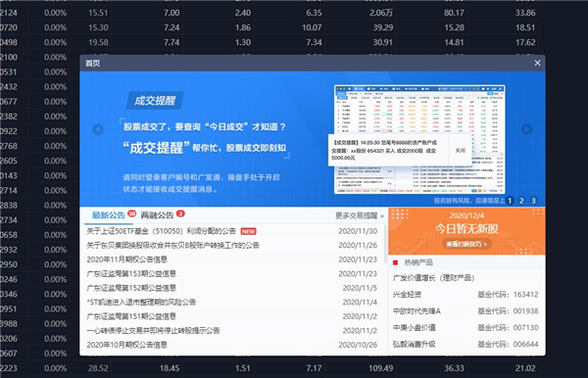Viewport: 588px width, 378px height.
Task: Click the banner's trading software screenshot
Action: 419,139
